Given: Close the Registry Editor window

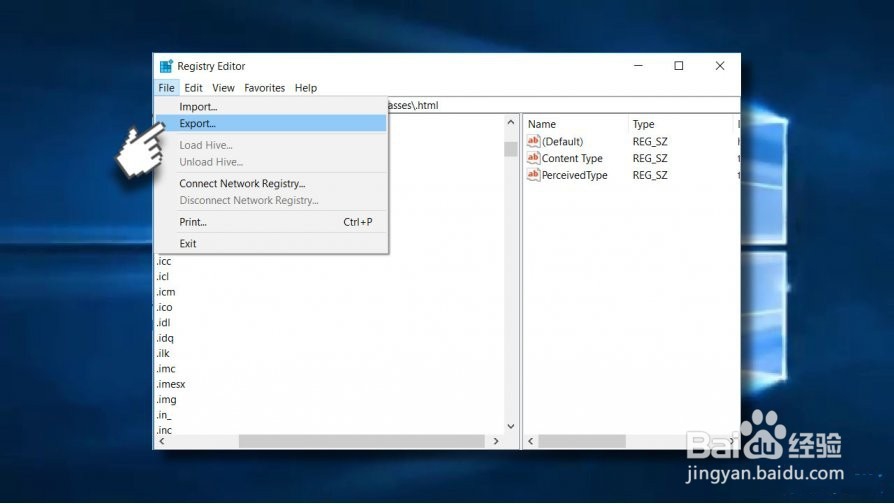Looking at the screenshot, I should point(720,66).
